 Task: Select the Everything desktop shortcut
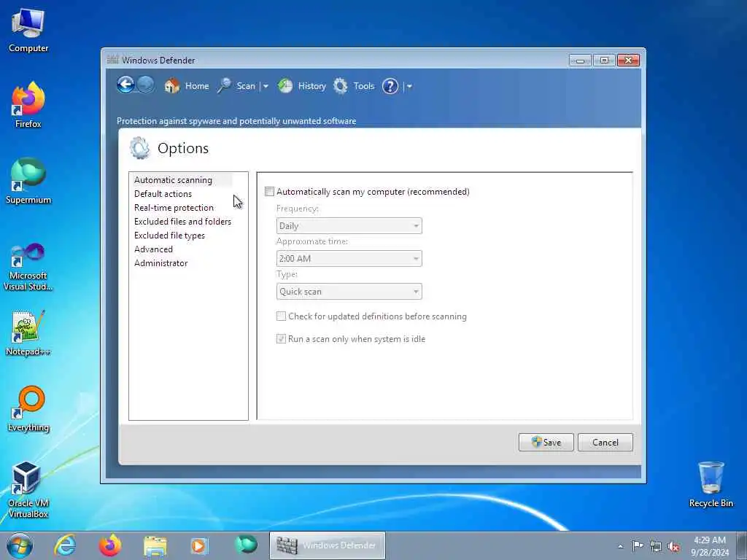coord(28,409)
